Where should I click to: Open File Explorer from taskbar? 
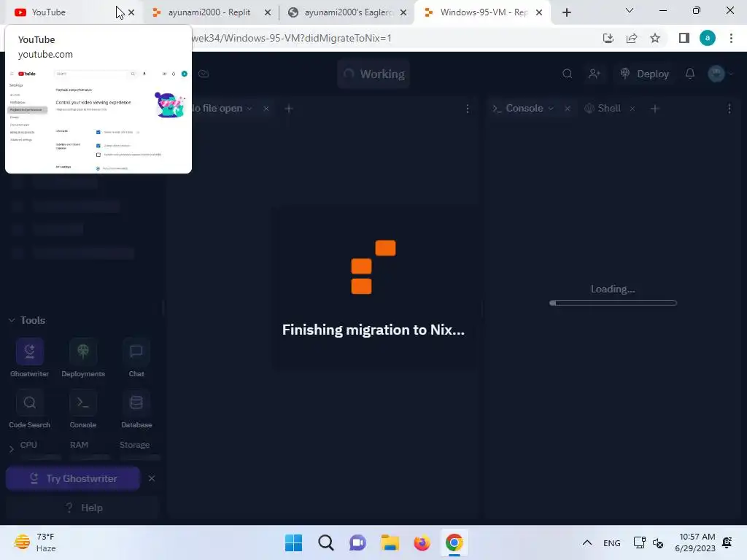pos(390,542)
